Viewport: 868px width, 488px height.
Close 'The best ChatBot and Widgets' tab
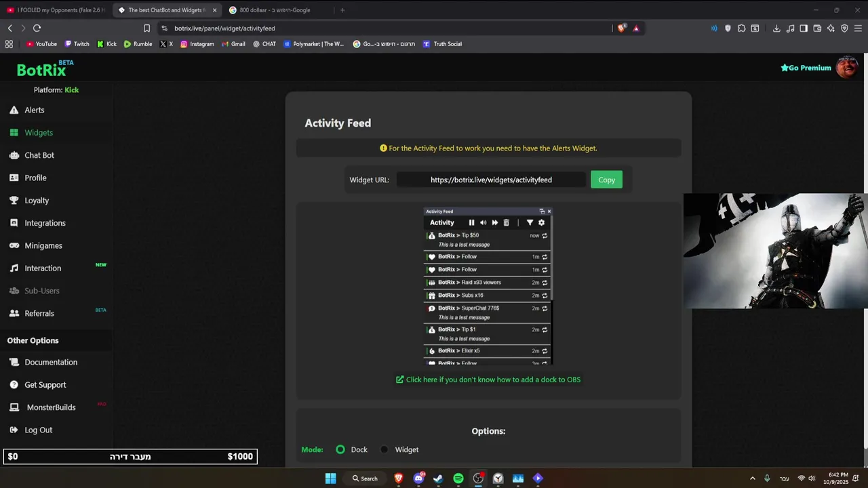click(x=214, y=10)
